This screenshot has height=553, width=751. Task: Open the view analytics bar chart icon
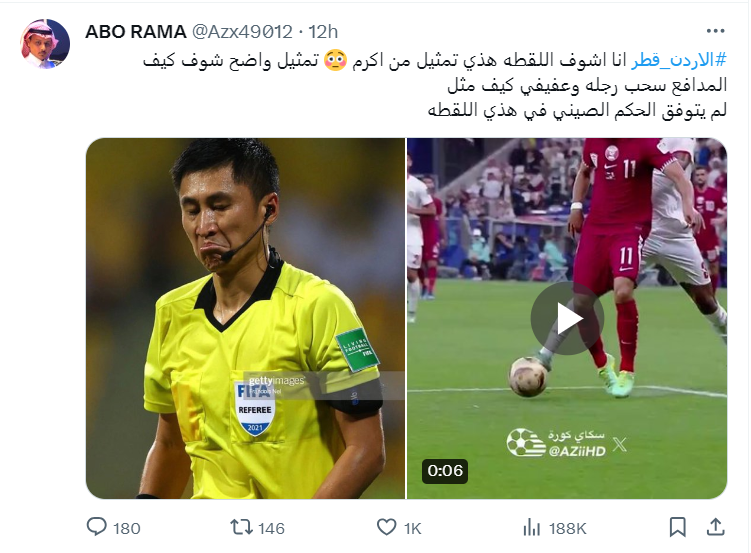point(532,528)
